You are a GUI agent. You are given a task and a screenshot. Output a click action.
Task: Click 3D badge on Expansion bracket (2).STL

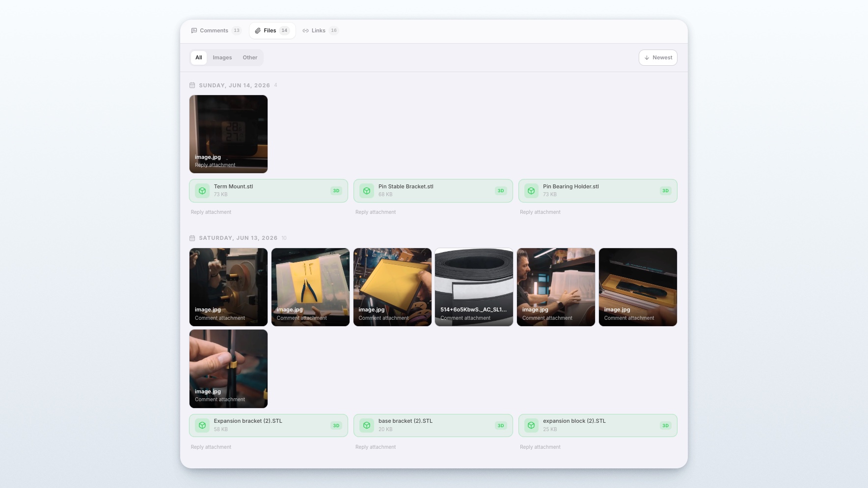[336, 426]
